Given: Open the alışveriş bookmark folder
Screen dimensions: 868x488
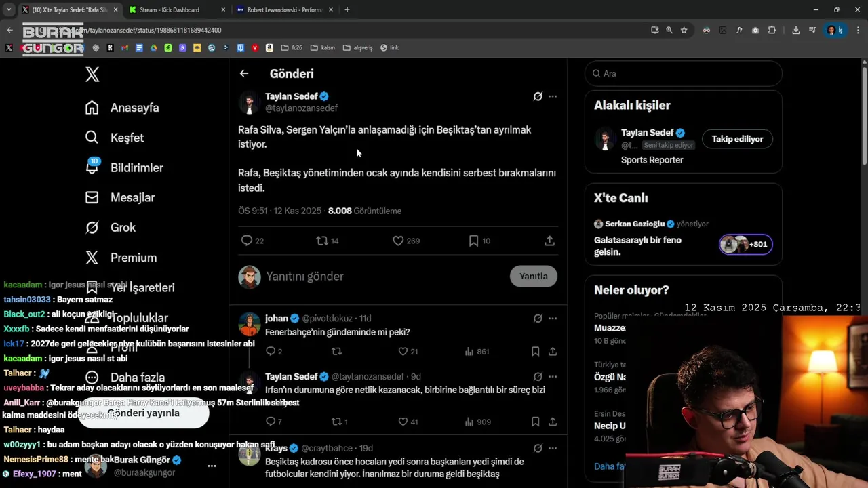Looking at the screenshot, I should (358, 47).
